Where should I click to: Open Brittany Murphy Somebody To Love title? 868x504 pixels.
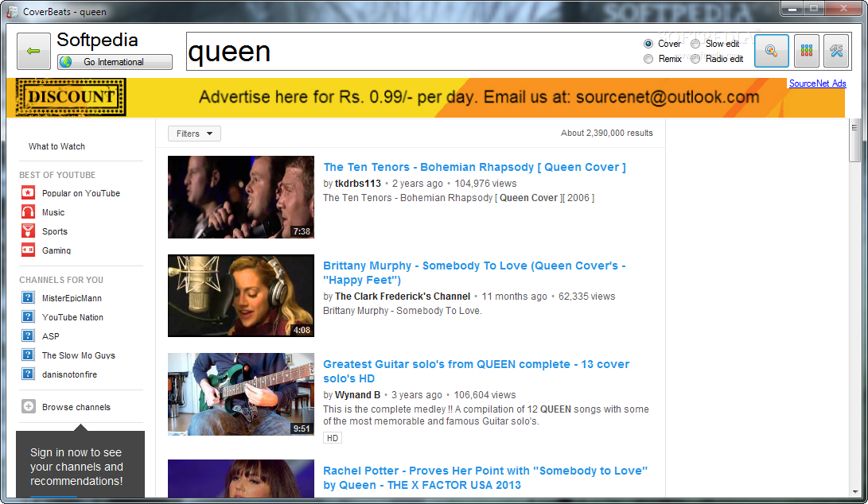tap(474, 273)
